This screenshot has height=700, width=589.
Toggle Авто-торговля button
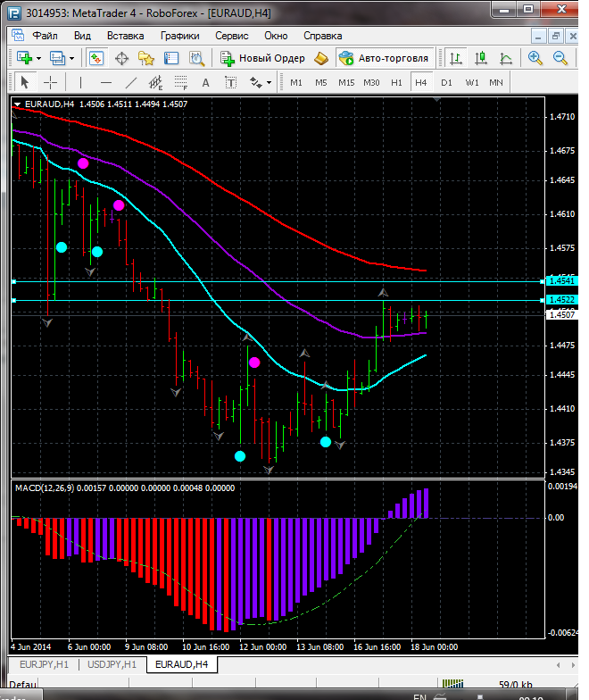384,58
